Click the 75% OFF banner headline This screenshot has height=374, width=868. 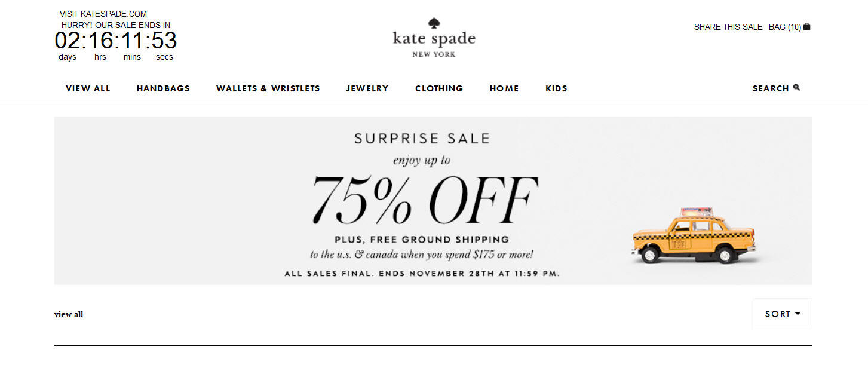424,200
